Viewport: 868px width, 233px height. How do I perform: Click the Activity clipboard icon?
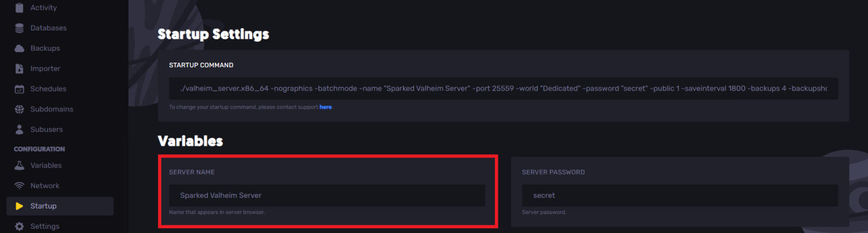[19, 8]
